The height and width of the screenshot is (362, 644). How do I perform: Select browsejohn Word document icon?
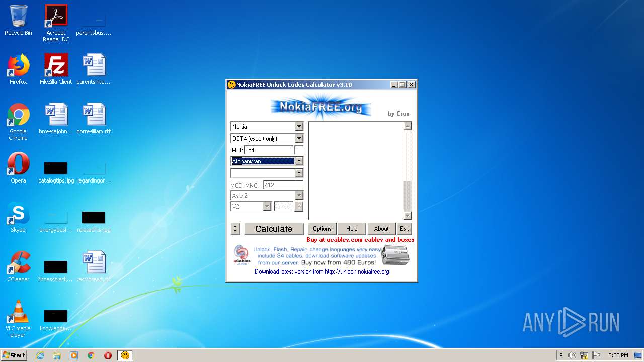56,119
